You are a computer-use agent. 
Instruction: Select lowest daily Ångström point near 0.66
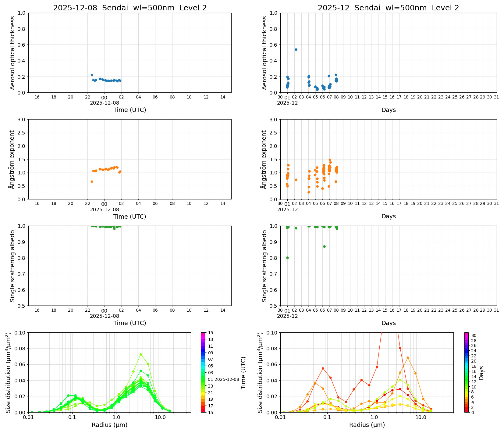coord(92,181)
